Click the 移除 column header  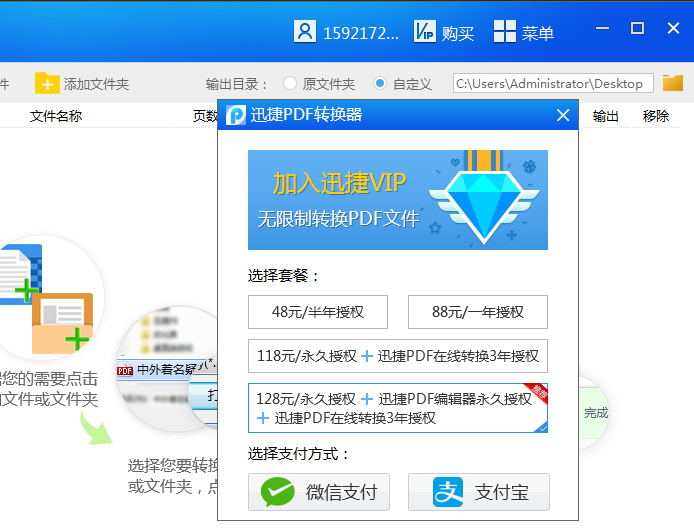pyautogui.click(x=655, y=116)
